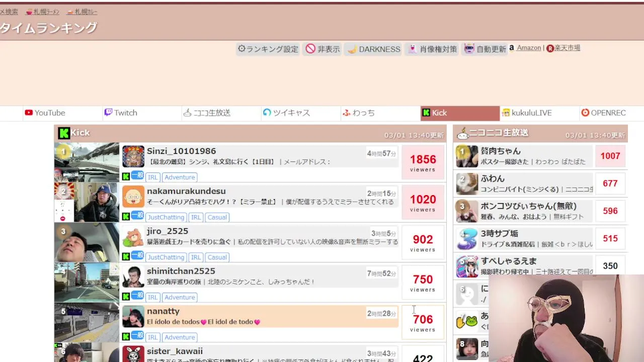
Task: Click the Kick logo in panel header
Action: [x=63, y=133]
